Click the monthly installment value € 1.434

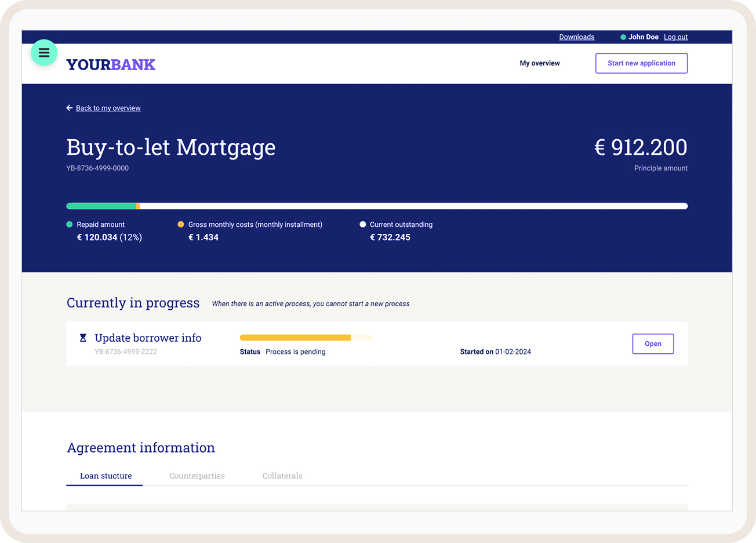203,237
